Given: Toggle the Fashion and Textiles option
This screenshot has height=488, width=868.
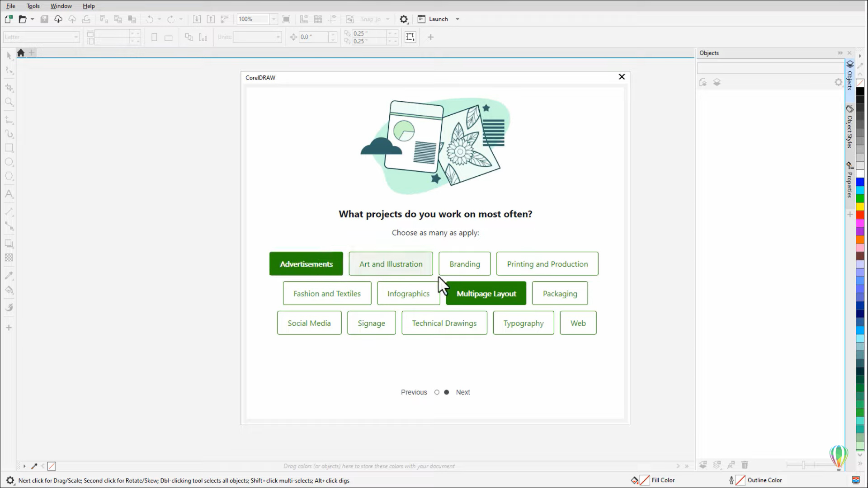Looking at the screenshot, I should [327, 294].
